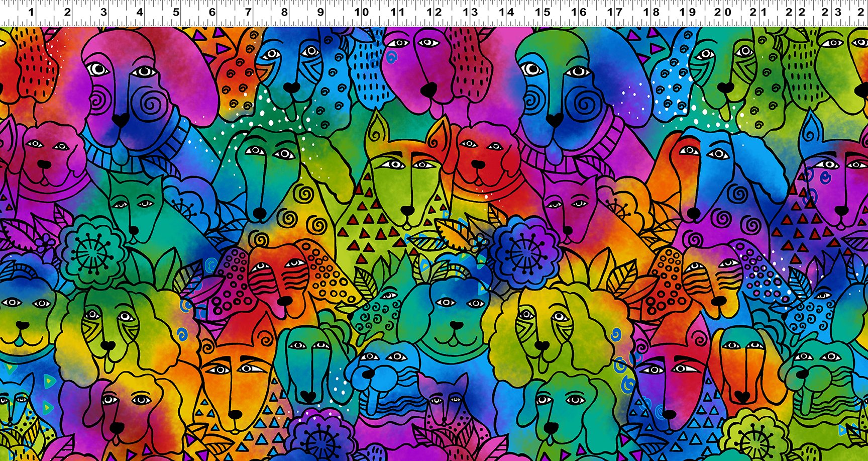
Task: Click the ruler number 22
Action: (795, 12)
